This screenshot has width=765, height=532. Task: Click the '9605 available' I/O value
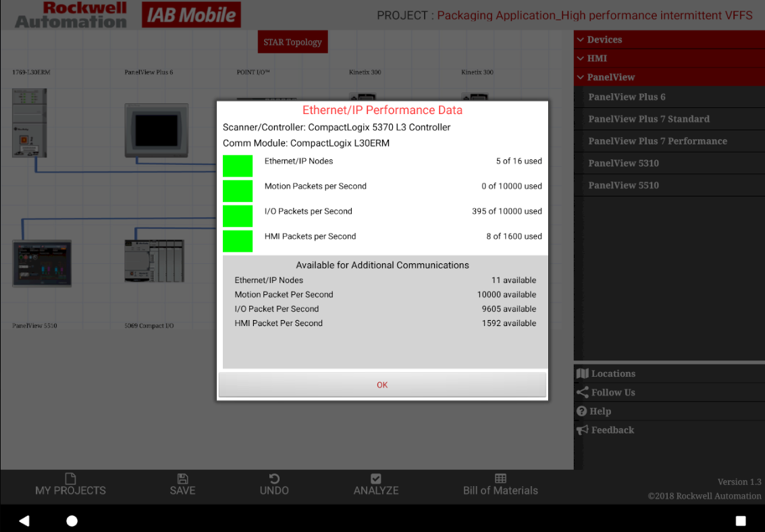coord(509,309)
